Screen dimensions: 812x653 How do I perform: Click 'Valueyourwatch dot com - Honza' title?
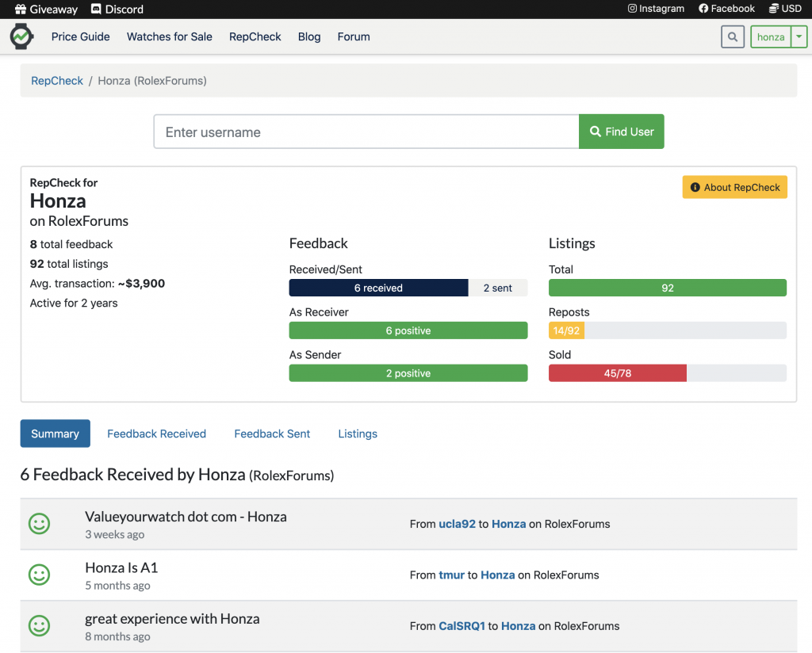pos(186,517)
